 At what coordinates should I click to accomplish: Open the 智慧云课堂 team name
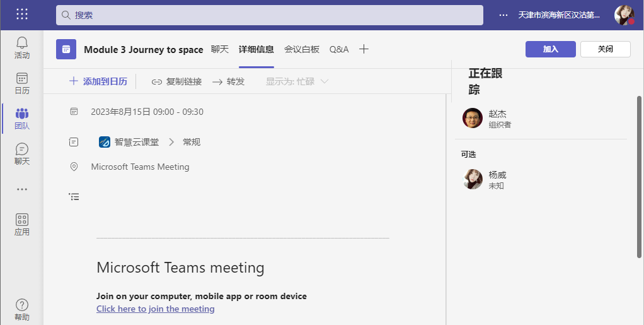click(x=137, y=142)
